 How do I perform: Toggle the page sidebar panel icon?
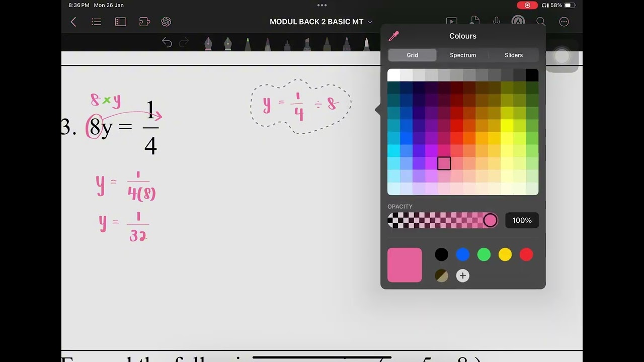pyautogui.click(x=120, y=22)
